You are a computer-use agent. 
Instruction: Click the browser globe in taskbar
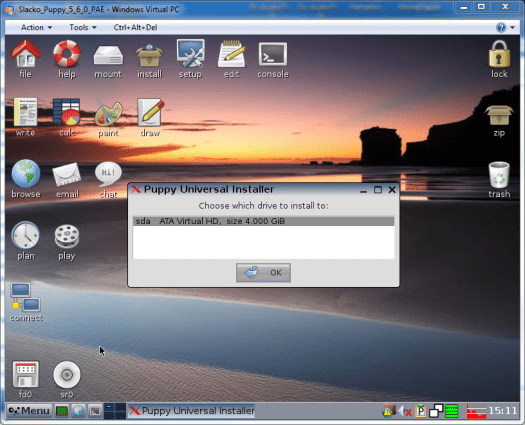pos(78,411)
